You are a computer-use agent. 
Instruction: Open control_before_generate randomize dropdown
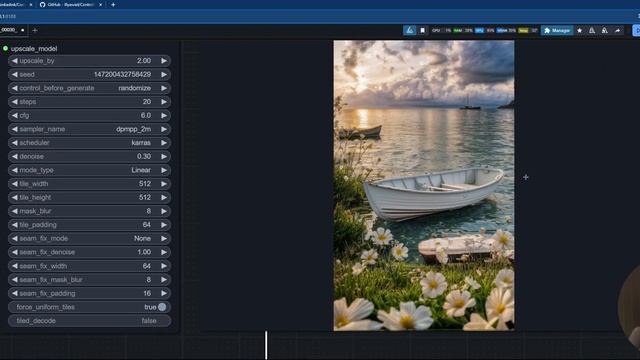point(89,88)
